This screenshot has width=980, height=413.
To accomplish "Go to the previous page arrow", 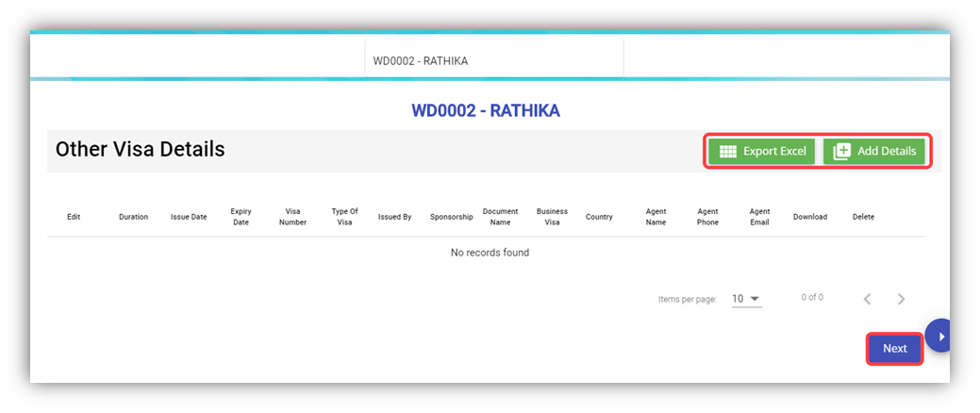I will pos(867,299).
